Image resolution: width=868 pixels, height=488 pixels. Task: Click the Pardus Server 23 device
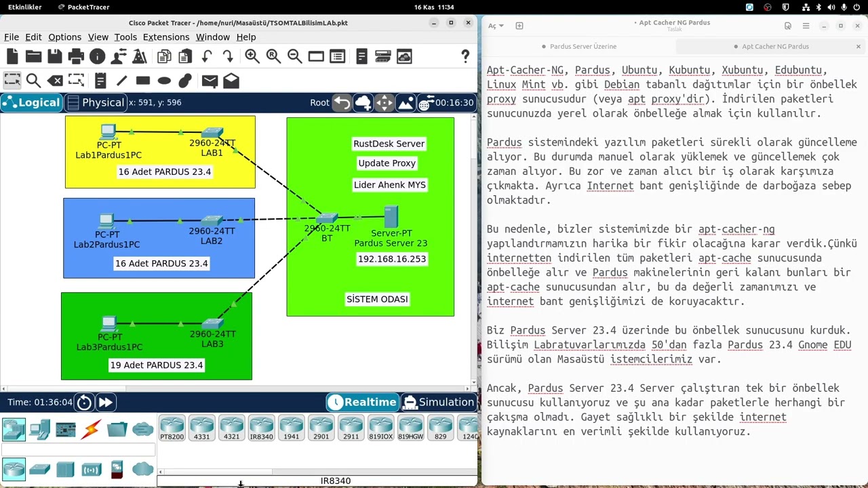tap(391, 217)
